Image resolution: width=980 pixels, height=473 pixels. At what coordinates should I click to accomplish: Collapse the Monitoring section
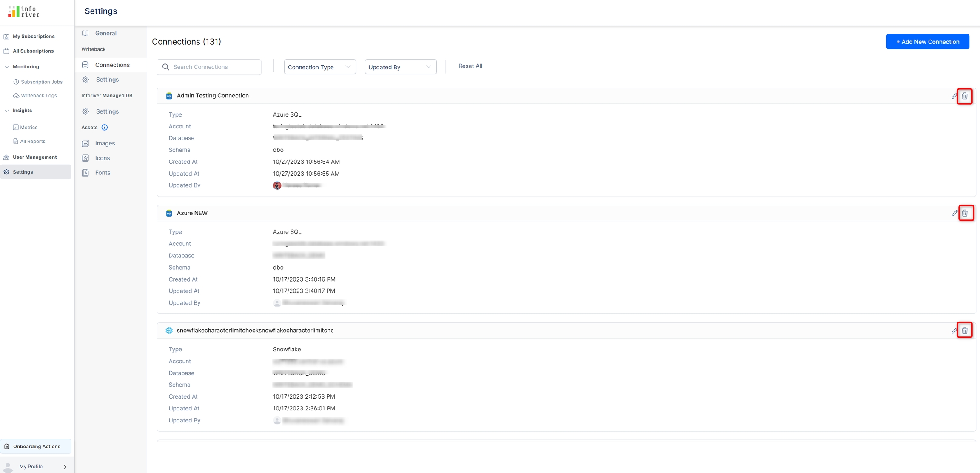[x=7, y=67]
